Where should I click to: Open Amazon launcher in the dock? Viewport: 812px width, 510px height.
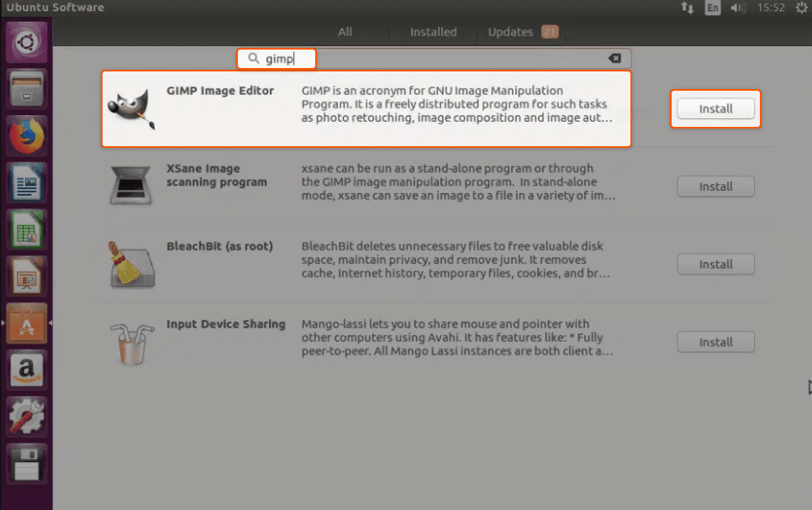(x=26, y=371)
